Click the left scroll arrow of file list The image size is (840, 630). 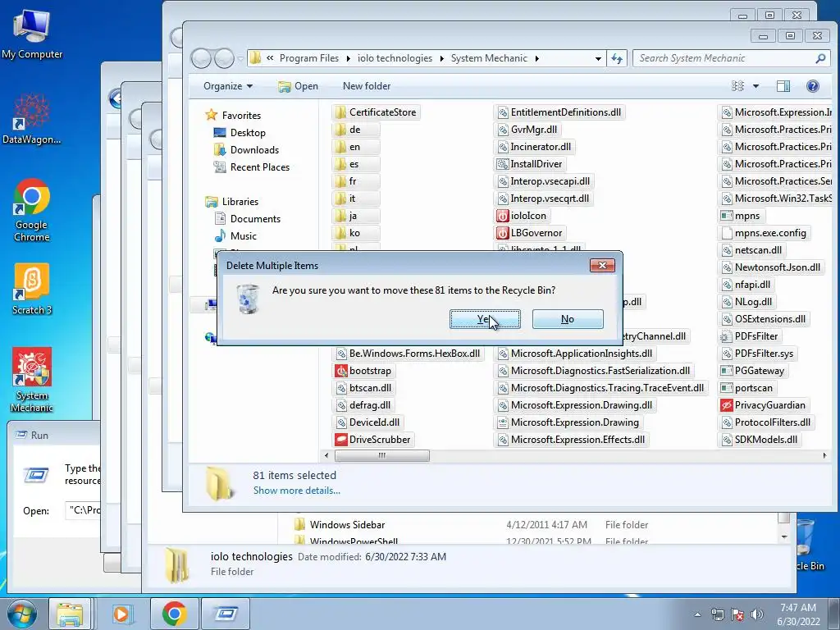(x=326, y=455)
